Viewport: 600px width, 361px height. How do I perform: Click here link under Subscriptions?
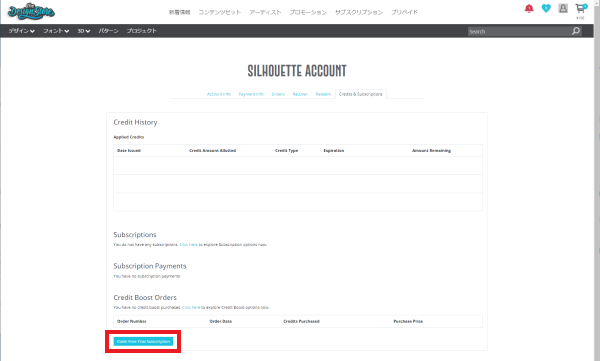pos(189,245)
